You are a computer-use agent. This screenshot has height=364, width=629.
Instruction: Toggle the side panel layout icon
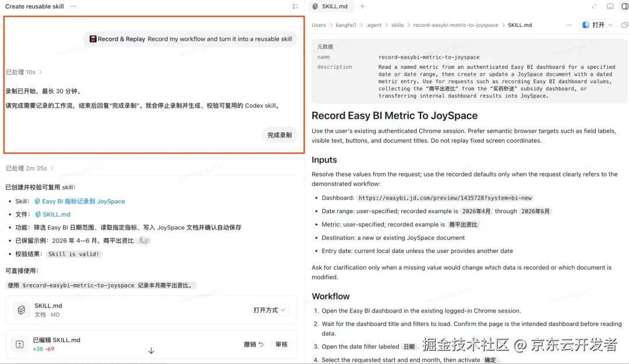point(624,6)
